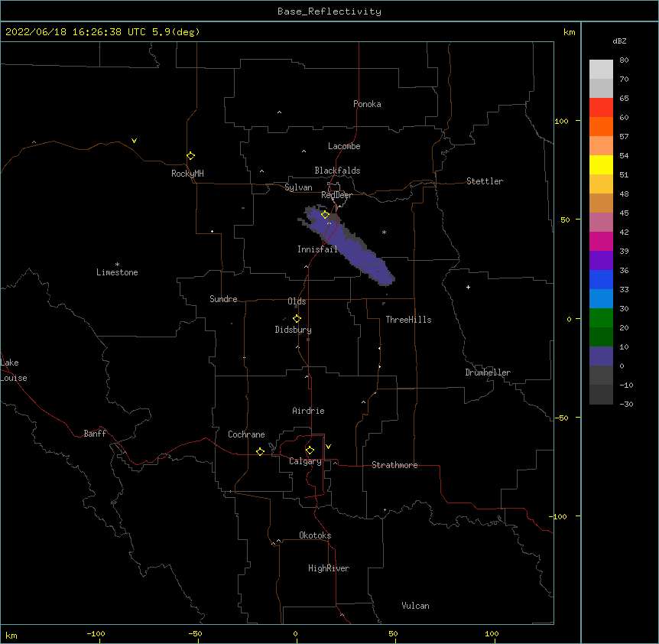Click the yellow V marker northwest of RockyMH

tap(134, 141)
